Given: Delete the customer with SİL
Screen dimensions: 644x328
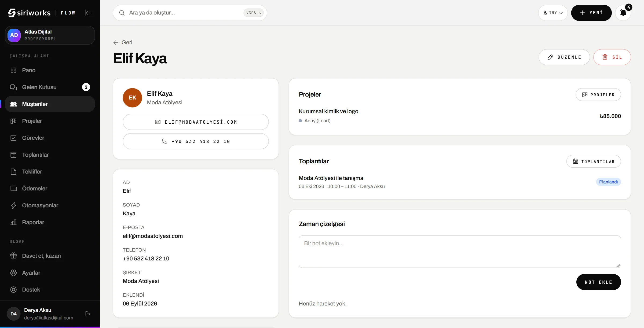Looking at the screenshot, I should coord(612,57).
